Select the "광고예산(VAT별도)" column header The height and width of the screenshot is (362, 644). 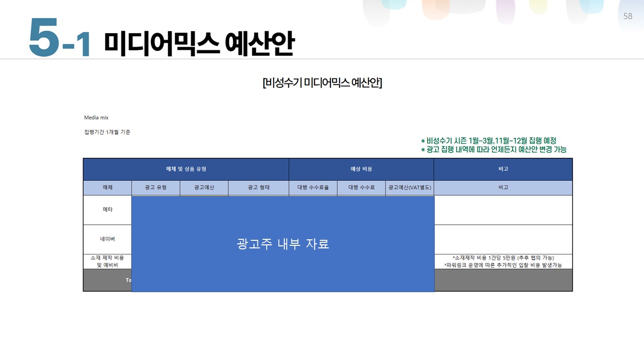410,188
